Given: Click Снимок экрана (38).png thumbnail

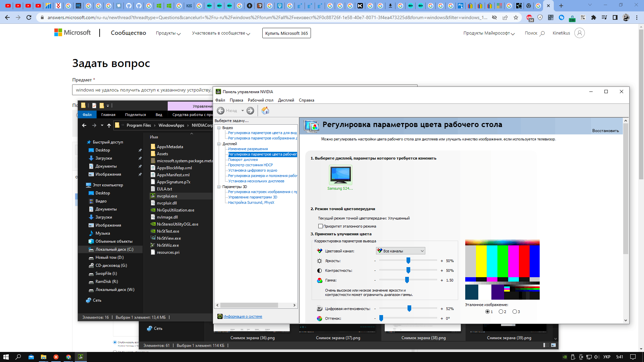Looking at the screenshot, I should pyautogui.click(x=423, y=332).
